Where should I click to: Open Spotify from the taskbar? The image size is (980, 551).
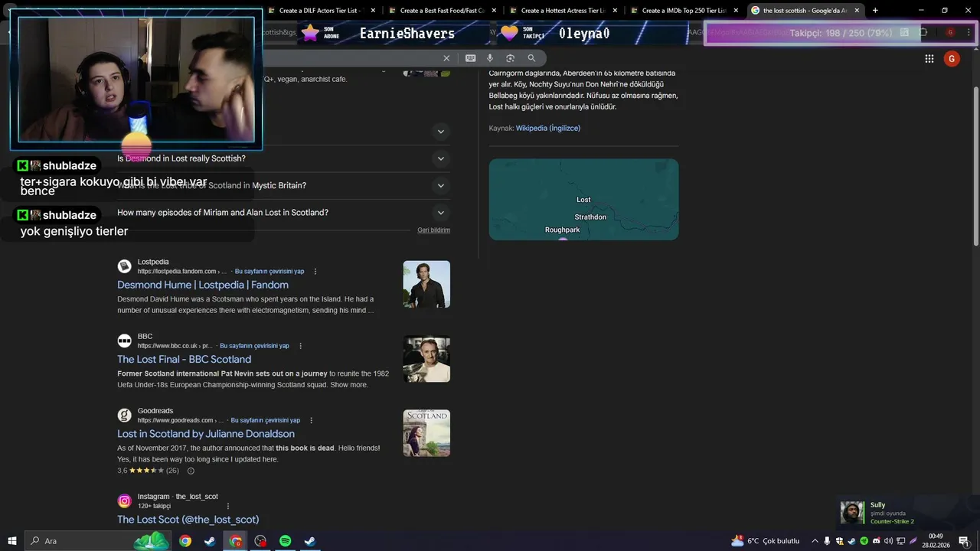[x=285, y=541]
